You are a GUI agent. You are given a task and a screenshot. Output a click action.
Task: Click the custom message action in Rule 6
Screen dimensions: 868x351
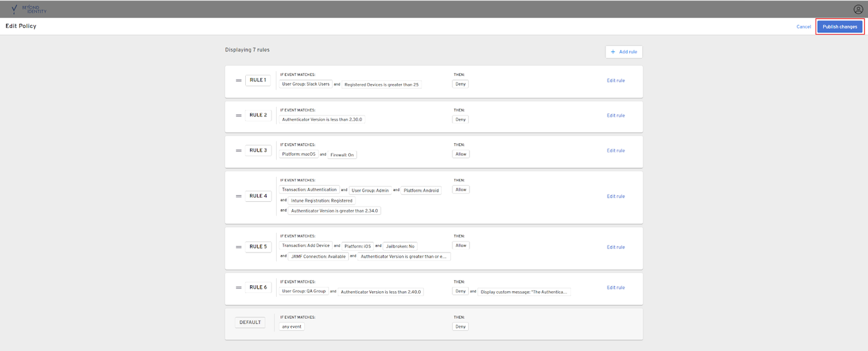[x=524, y=292]
